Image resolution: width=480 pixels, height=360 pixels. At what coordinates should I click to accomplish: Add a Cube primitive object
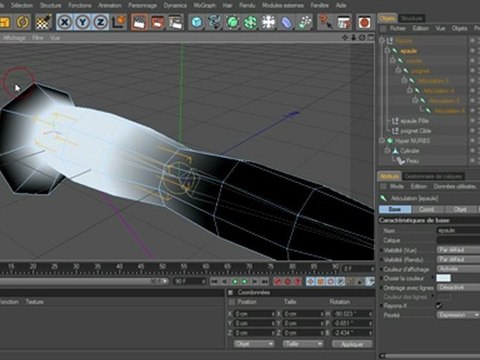[x=197, y=22]
